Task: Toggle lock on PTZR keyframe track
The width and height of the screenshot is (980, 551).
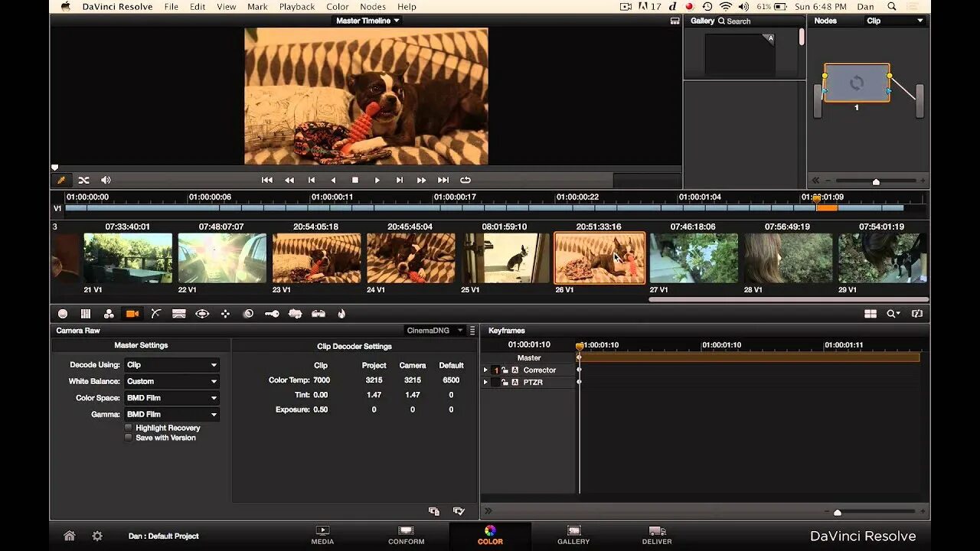Action: [x=505, y=382]
